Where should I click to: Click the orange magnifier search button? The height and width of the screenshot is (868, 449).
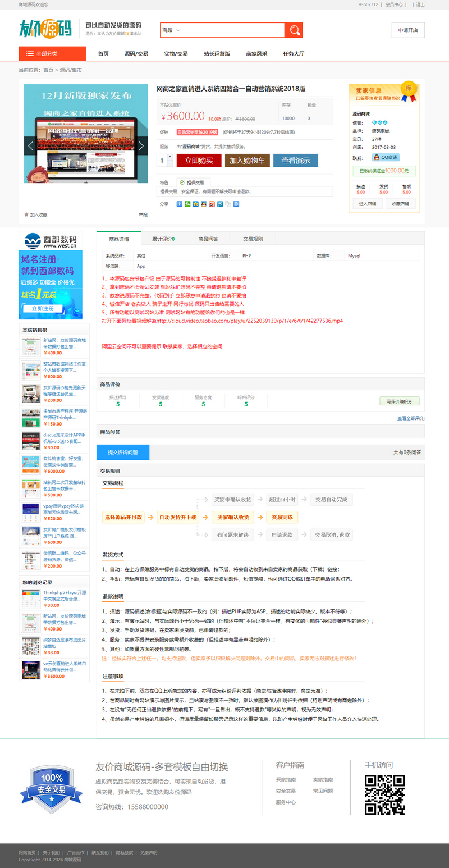pyautogui.click(x=293, y=30)
